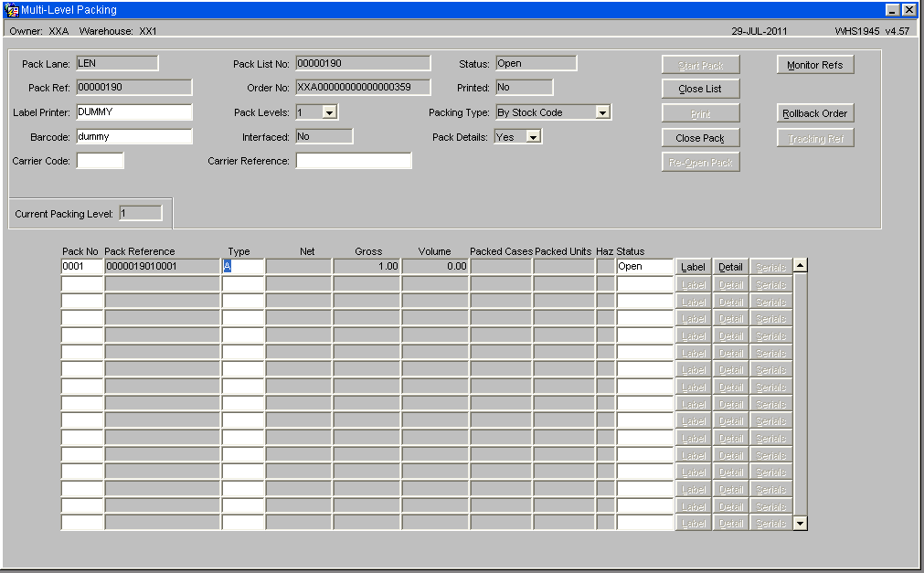924x573 pixels.
Task: Focus the Label Printer field
Action: click(133, 112)
